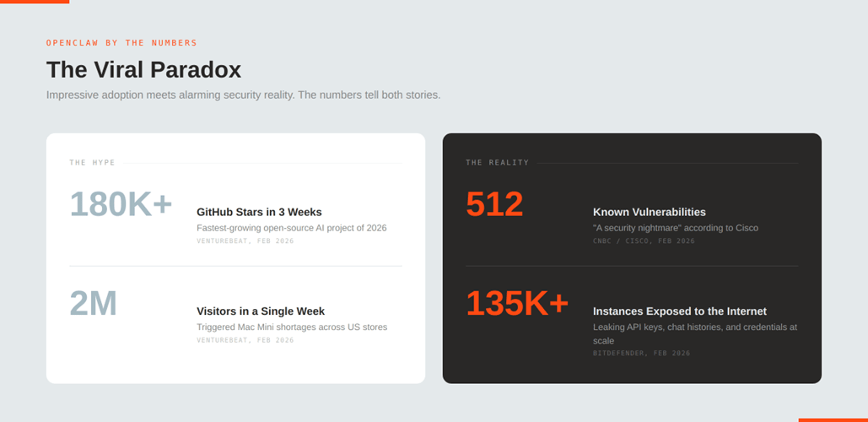The height and width of the screenshot is (422, 868).
Task: Select the 2M statistic number
Action: click(93, 304)
